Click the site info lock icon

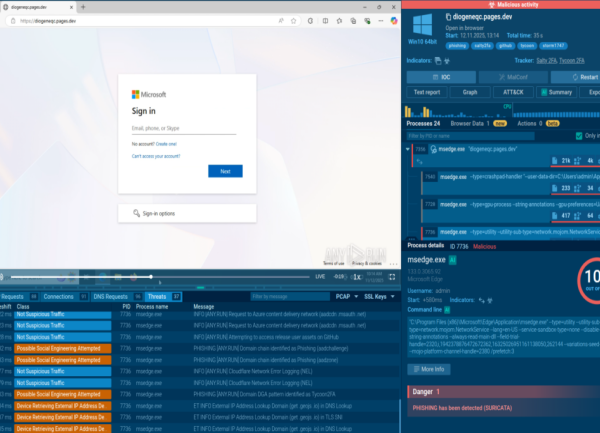pos(13,21)
